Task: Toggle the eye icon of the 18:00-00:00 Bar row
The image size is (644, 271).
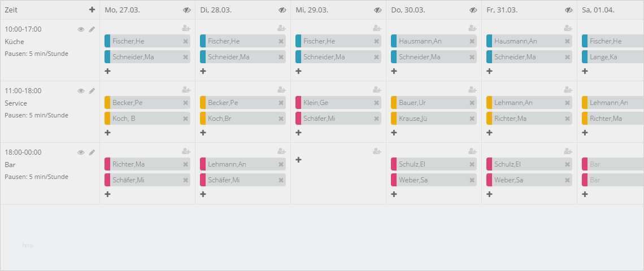Action: coord(81,152)
